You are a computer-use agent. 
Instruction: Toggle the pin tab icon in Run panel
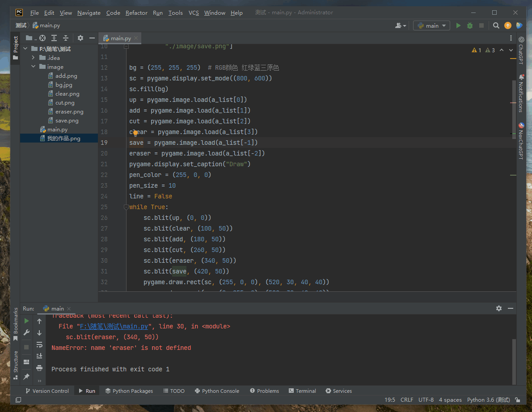(x=26, y=377)
